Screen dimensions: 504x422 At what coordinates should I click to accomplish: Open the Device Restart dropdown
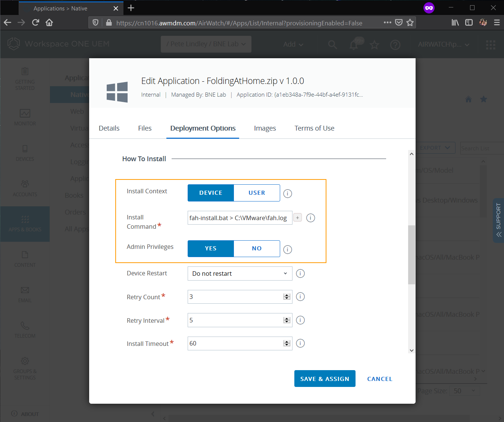coord(240,273)
